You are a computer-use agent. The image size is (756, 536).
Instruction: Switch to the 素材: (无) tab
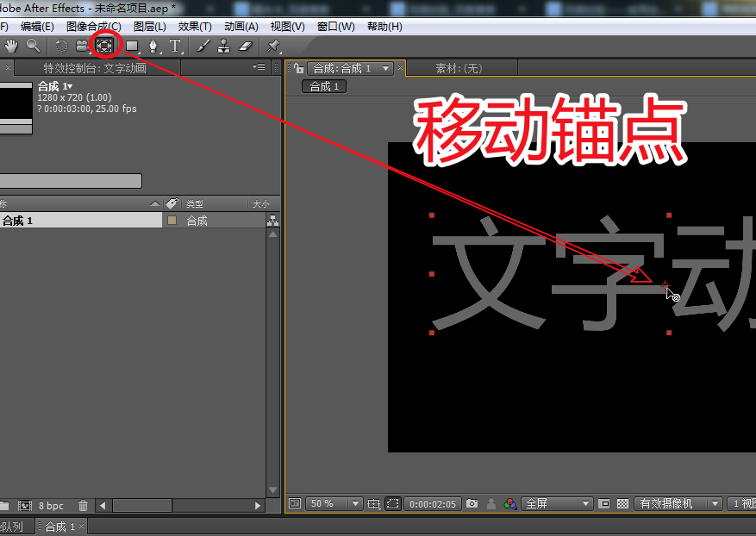459,68
